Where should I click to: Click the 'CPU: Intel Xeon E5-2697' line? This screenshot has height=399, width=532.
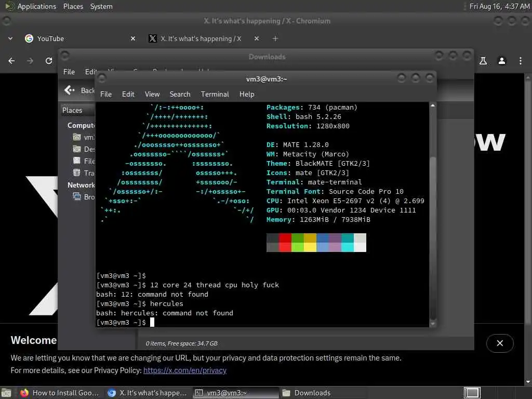coord(345,201)
